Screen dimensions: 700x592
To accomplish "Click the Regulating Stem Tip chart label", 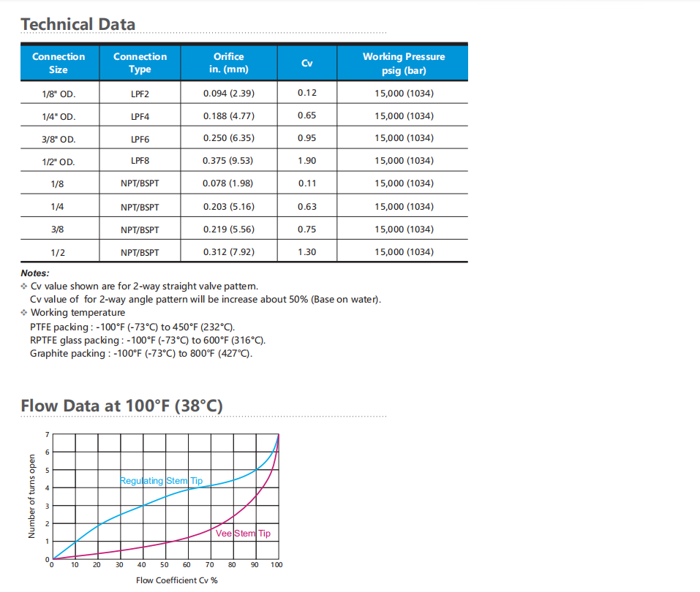I will tap(161, 481).
